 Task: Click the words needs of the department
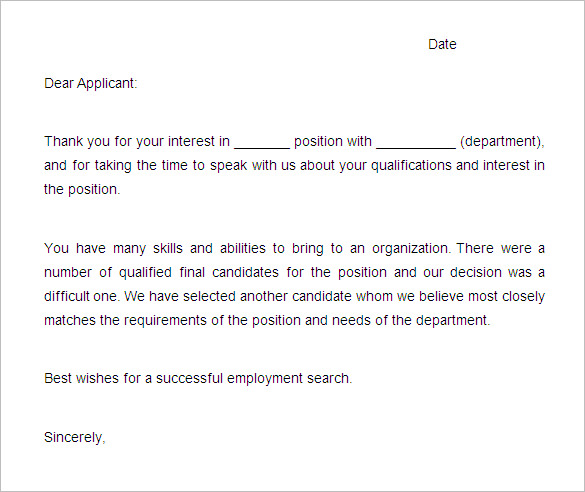411,320
